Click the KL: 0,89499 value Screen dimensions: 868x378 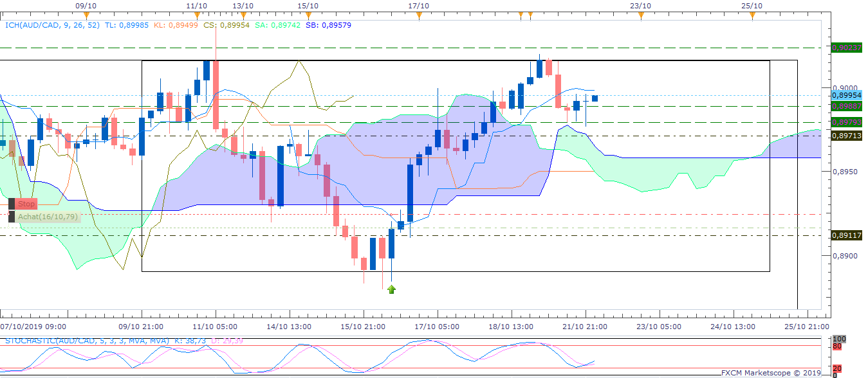(176, 25)
